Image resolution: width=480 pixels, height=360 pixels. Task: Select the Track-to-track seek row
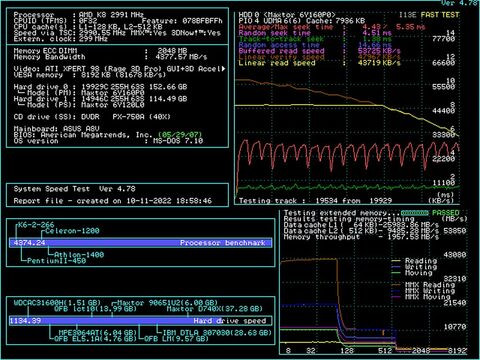pos(315,39)
